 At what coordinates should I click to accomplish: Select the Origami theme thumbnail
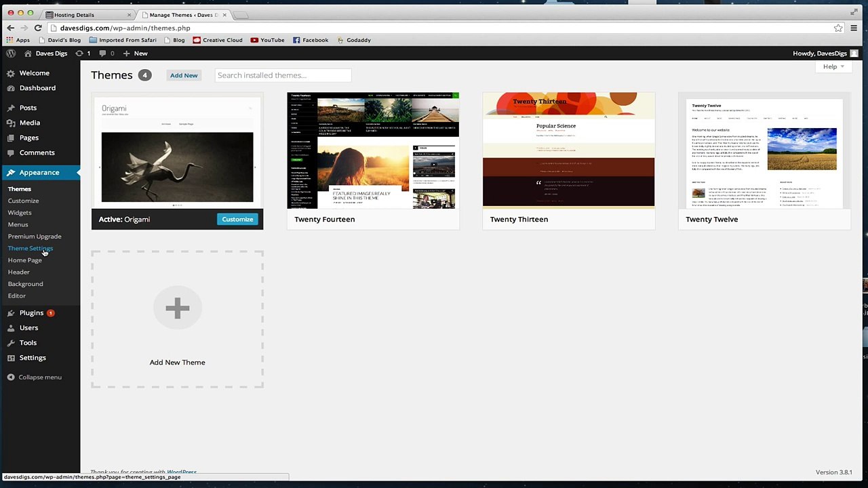click(x=177, y=150)
